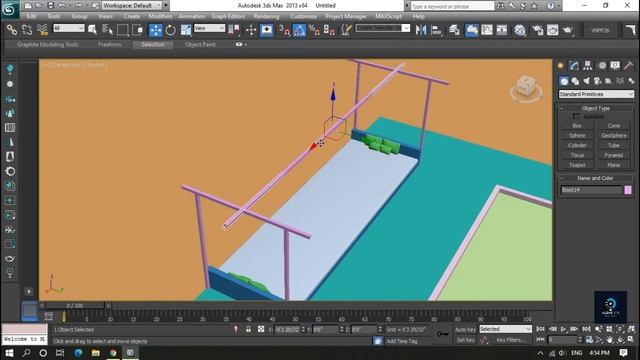Click the time slider 0 / 100 handle
Viewport: 640px width, 360px height.
click(x=75, y=305)
